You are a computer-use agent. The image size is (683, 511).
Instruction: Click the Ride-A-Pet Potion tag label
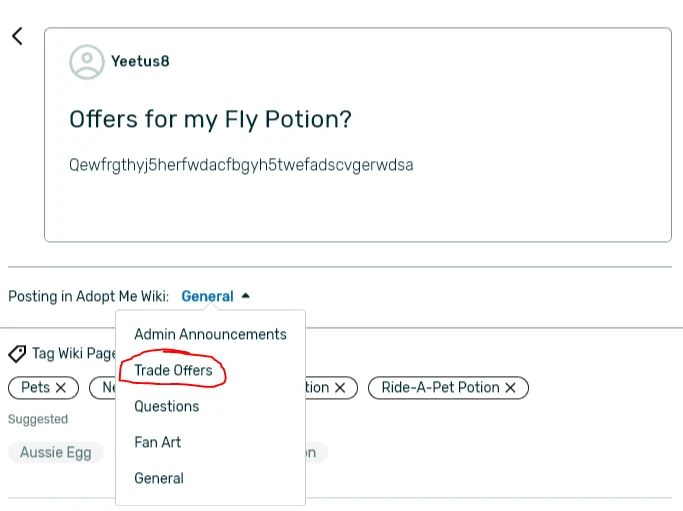(x=440, y=387)
